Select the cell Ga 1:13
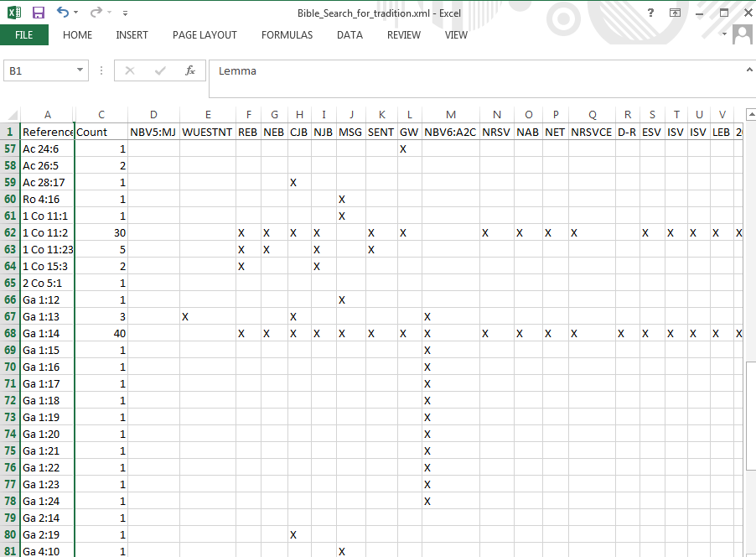The image size is (756, 557). click(47, 316)
